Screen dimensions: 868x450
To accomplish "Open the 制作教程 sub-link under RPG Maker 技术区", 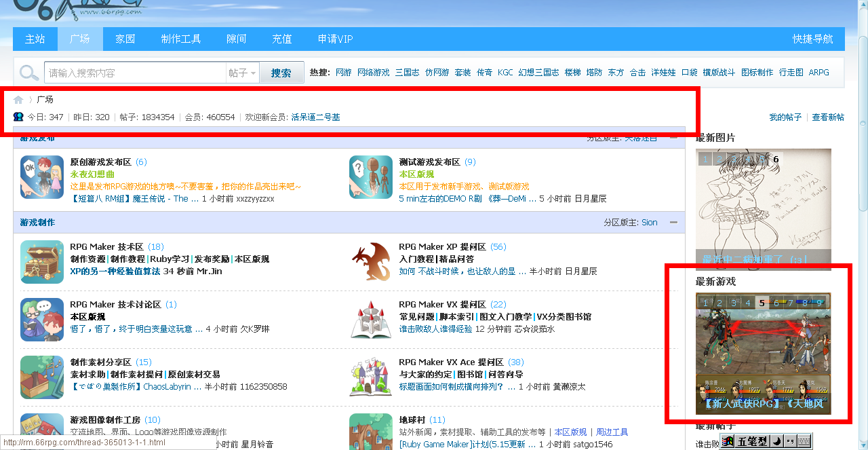I will [129, 259].
